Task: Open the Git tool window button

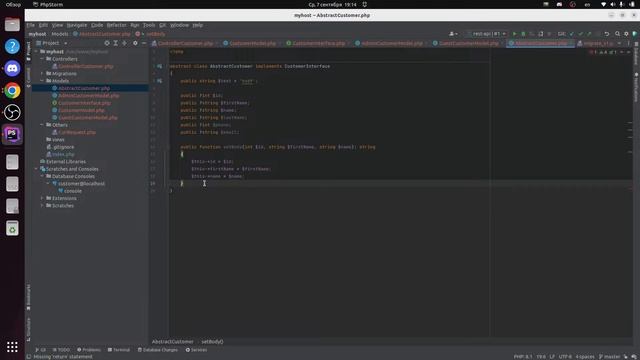Action: 40,350
